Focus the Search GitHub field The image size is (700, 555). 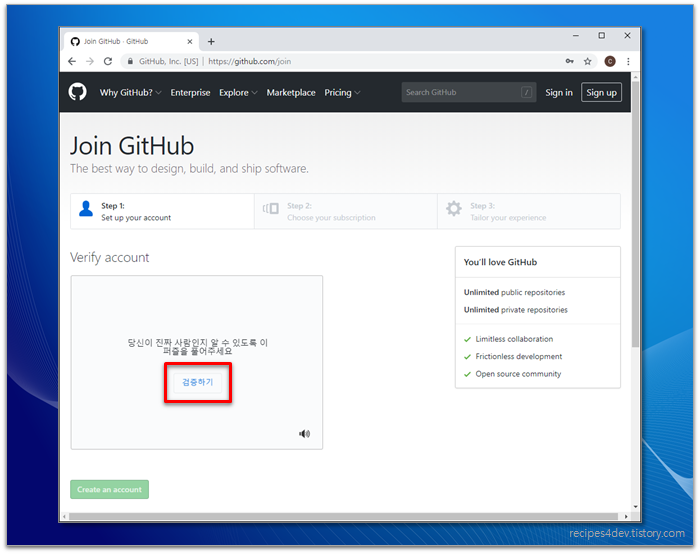pyautogui.click(x=469, y=92)
